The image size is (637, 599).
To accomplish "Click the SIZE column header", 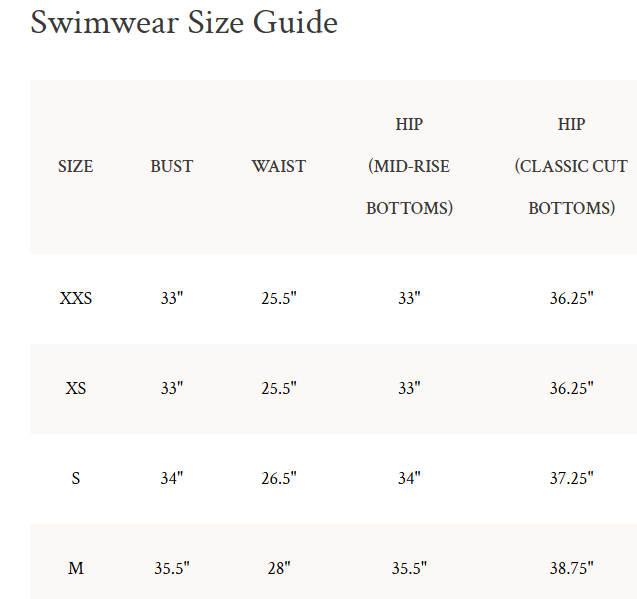I will (x=76, y=167).
